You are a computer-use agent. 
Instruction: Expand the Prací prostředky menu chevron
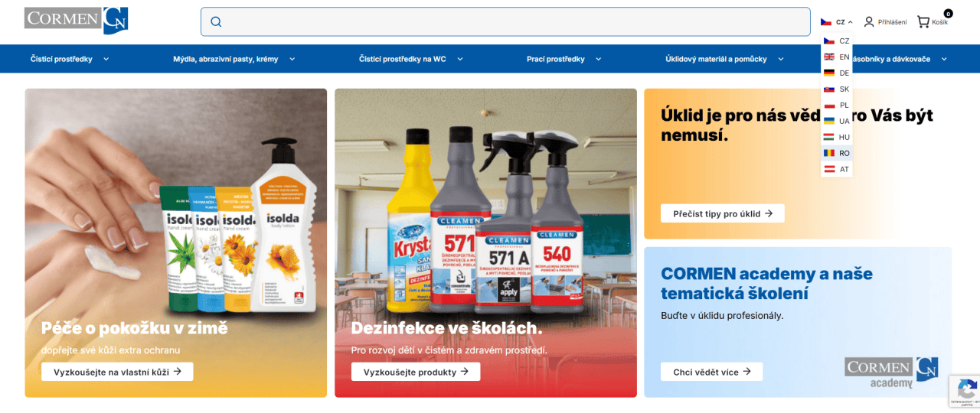coord(599,59)
